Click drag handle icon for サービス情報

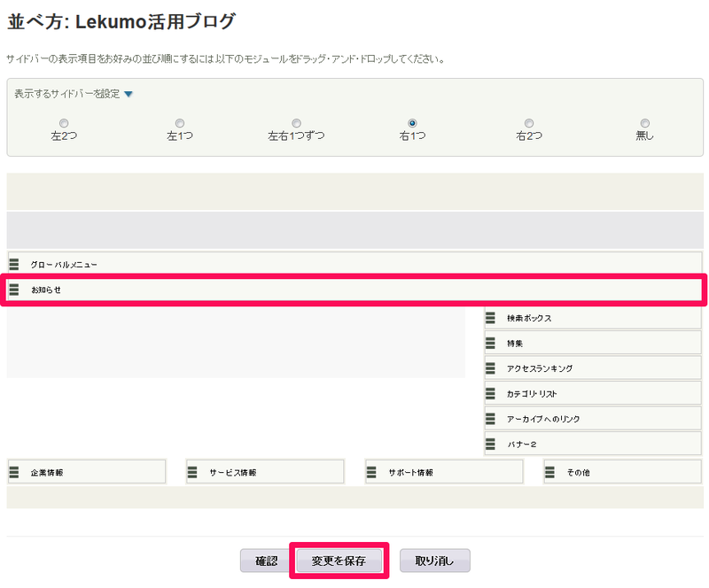pos(192,472)
